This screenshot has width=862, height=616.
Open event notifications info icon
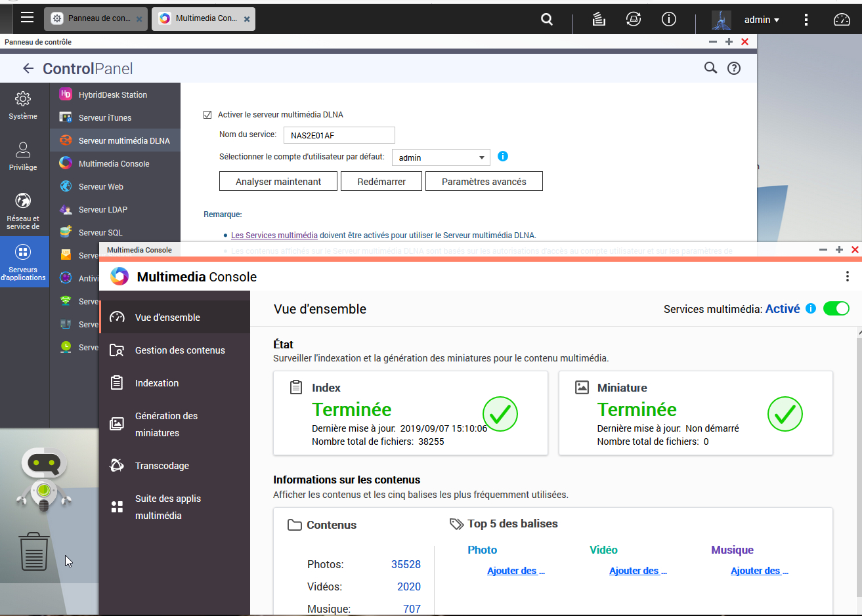669,19
